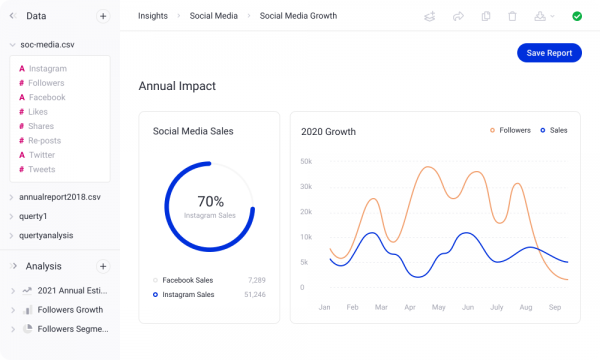The image size is (600, 360).
Task: Open Social Media breadcrumb item
Action: click(214, 16)
